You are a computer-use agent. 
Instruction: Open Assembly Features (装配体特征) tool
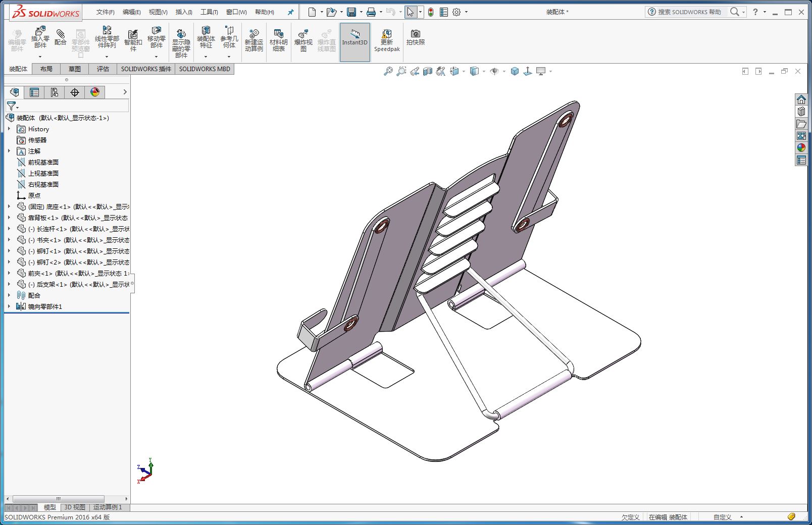(x=206, y=38)
